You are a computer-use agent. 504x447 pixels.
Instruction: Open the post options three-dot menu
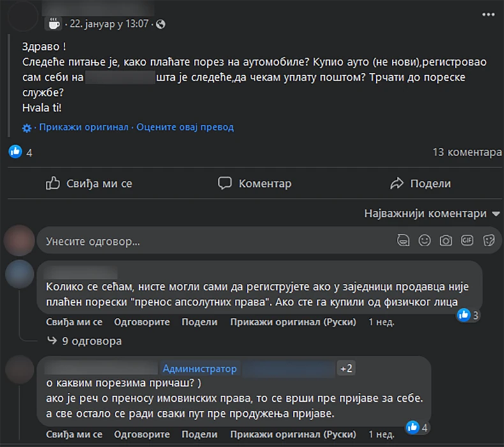point(487,13)
